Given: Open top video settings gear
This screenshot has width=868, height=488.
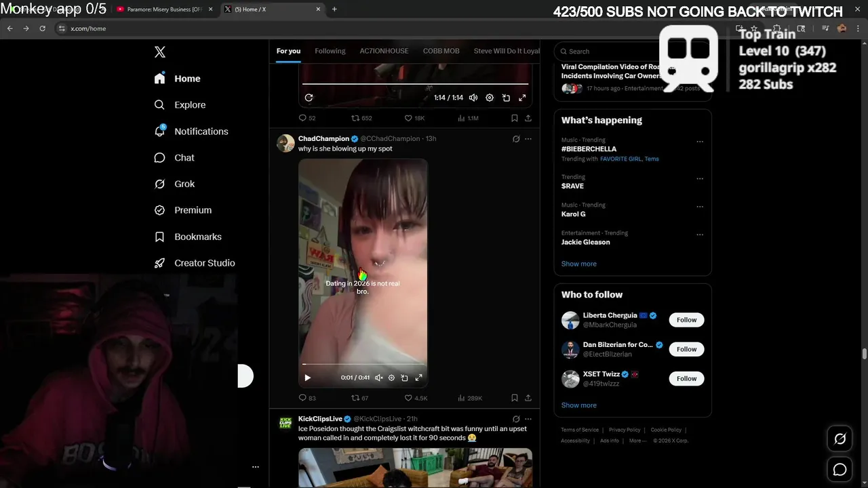Looking at the screenshot, I should pos(490,98).
